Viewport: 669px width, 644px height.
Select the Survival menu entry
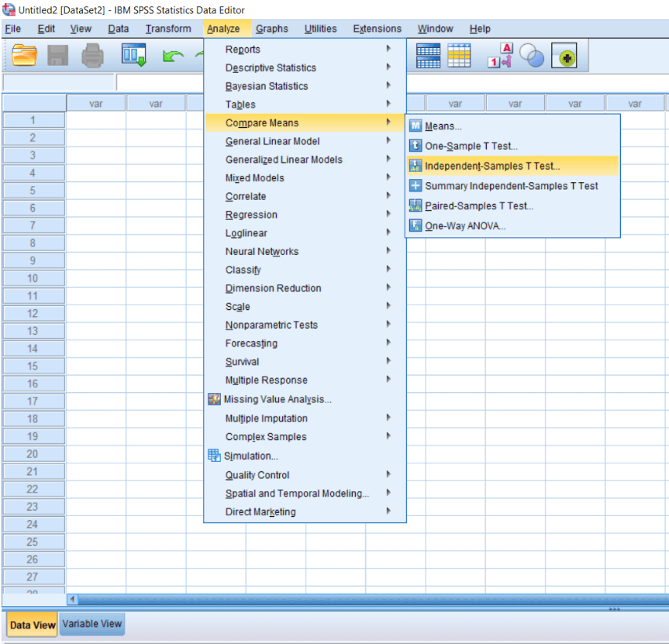[x=305, y=361]
